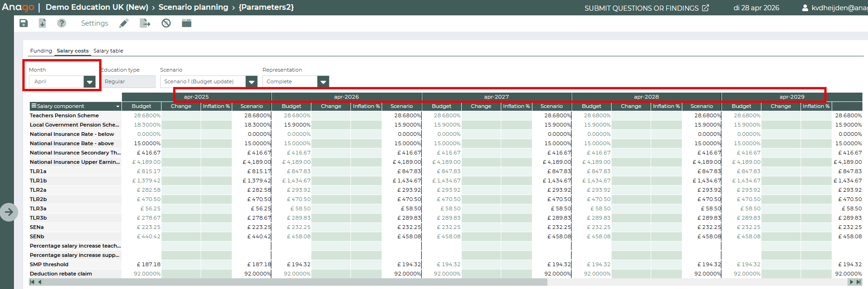This screenshot has width=868, height=289.
Task: Click the download document icon in toolbar
Action: click(x=42, y=23)
